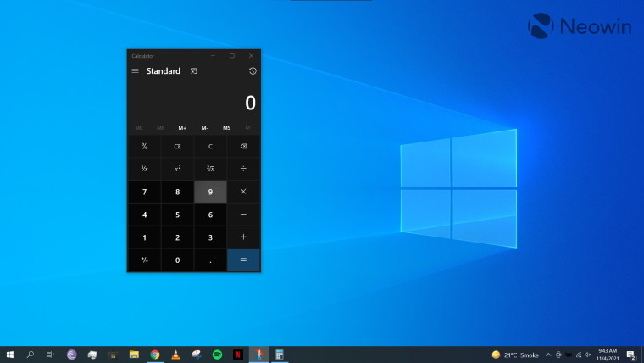Click digit 7 key
644x363 pixels.
pos(145,192)
